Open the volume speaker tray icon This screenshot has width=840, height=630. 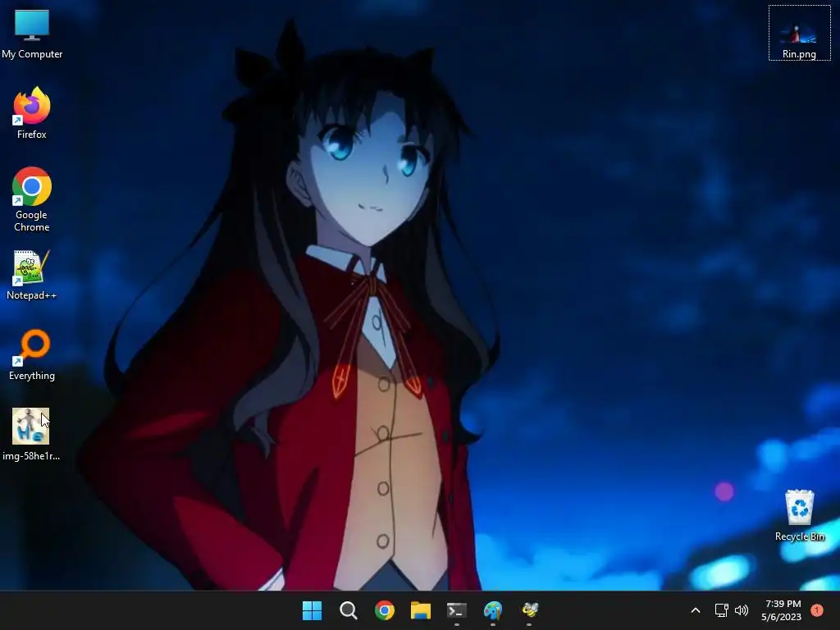pyautogui.click(x=742, y=610)
